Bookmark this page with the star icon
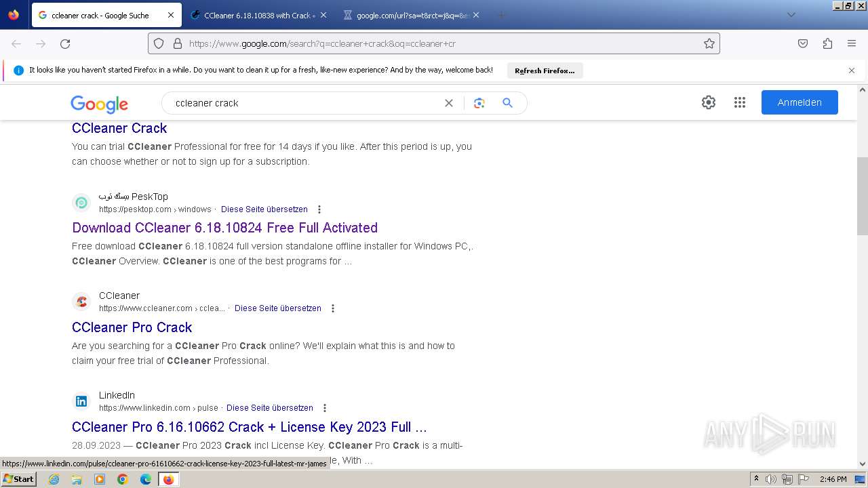Viewport: 868px width, 488px height. pos(709,43)
